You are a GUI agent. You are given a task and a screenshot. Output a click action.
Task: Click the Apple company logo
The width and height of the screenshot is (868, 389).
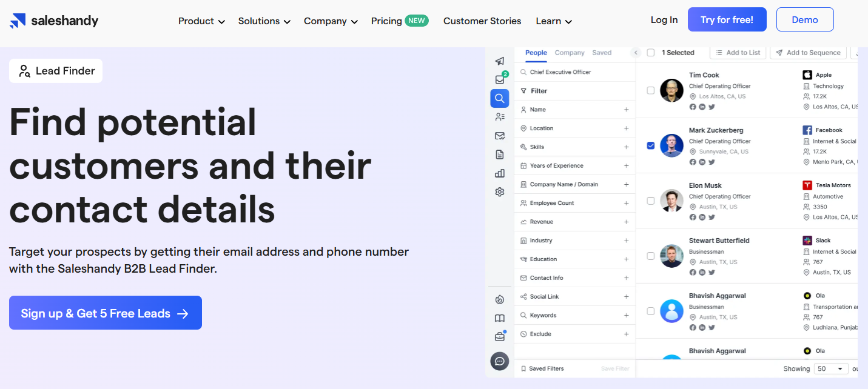[x=807, y=75]
